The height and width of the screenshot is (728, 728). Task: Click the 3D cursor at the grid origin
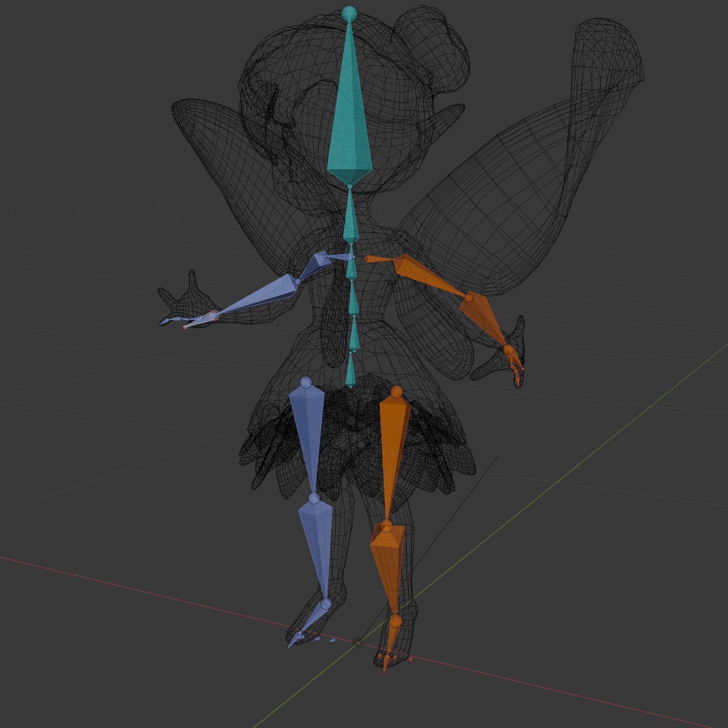(358, 643)
